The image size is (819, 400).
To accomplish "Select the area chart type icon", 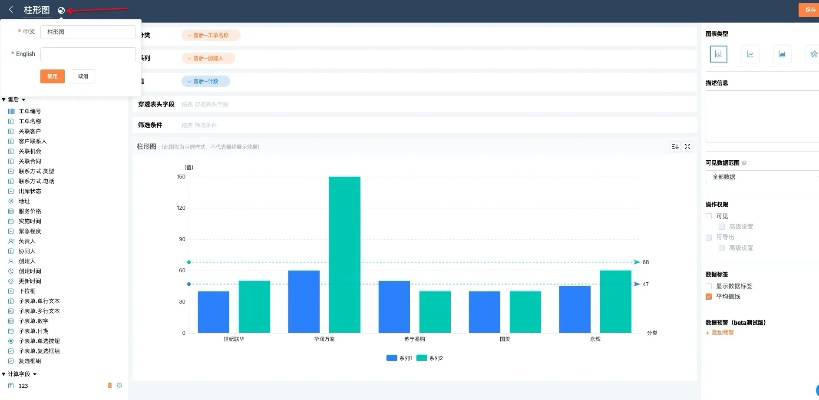I will click(782, 53).
